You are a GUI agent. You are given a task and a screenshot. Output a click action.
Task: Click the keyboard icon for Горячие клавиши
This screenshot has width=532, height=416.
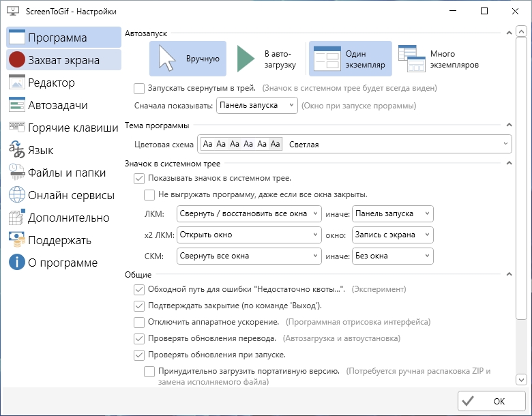click(16, 127)
